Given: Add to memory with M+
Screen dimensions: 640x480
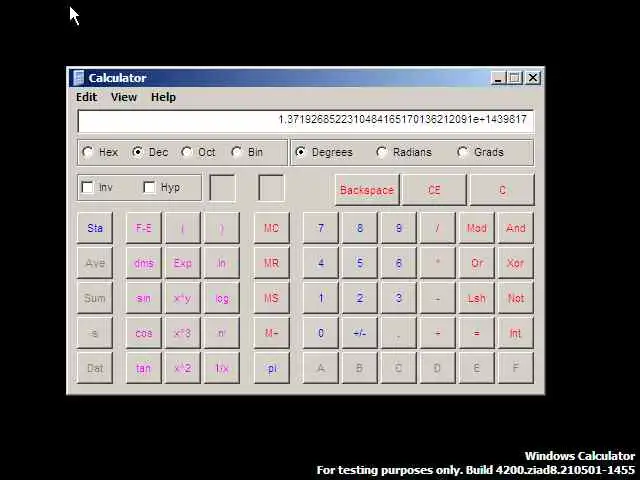Looking at the screenshot, I should (271, 333).
